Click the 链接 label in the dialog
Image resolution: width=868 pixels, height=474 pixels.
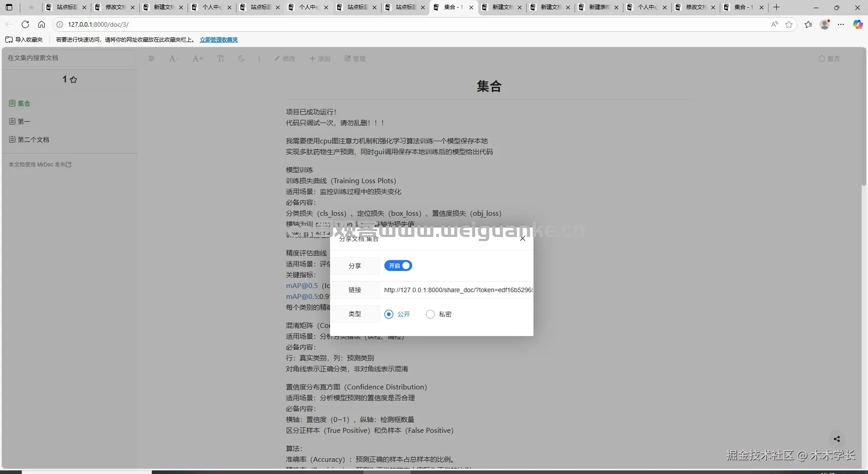coord(355,290)
